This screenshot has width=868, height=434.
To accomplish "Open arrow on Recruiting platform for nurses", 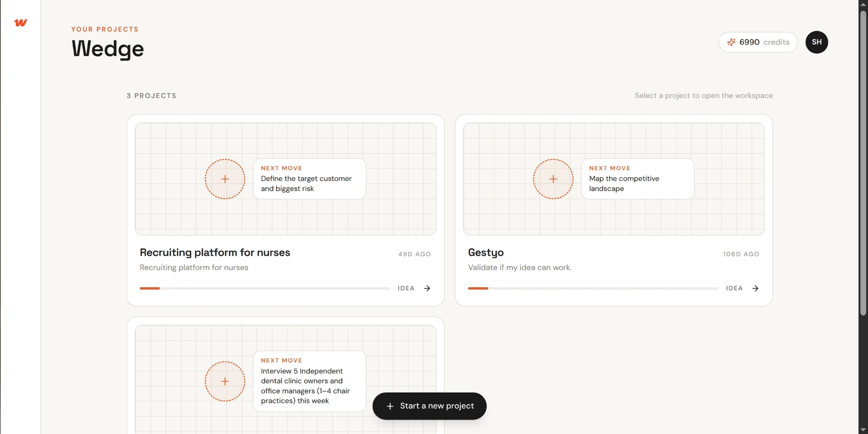I will (x=427, y=288).
